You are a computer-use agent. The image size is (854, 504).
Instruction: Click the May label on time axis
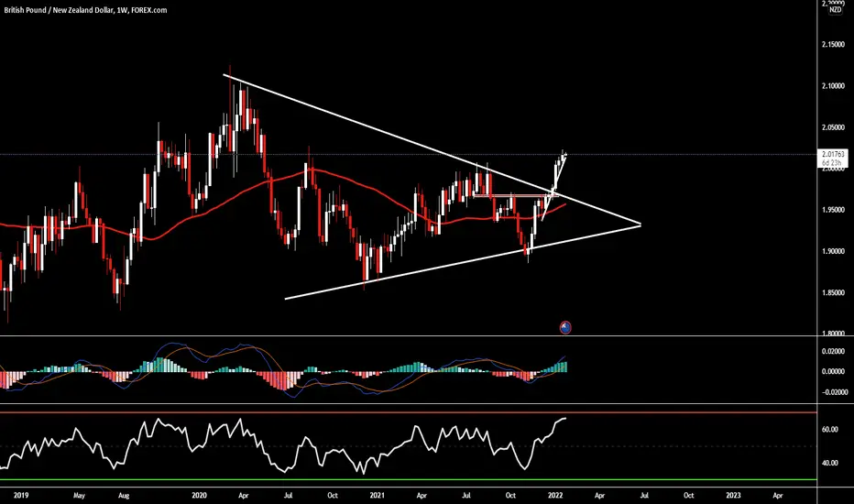79,495
